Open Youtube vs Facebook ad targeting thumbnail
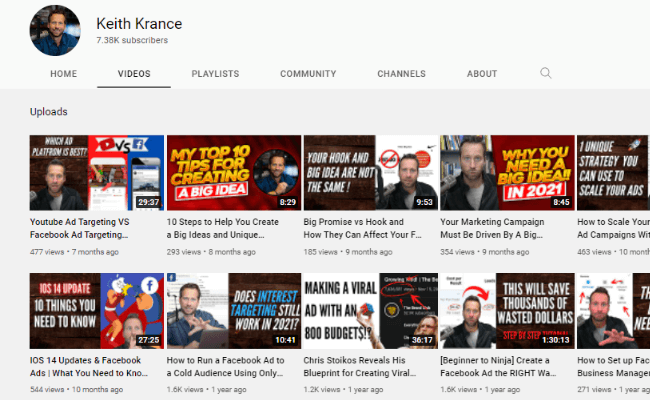650x400 pixels. [97, 172]
